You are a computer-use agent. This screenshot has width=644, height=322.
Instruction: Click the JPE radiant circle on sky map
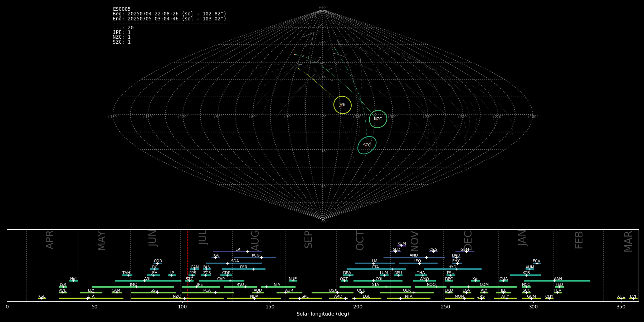coord(342,105)
